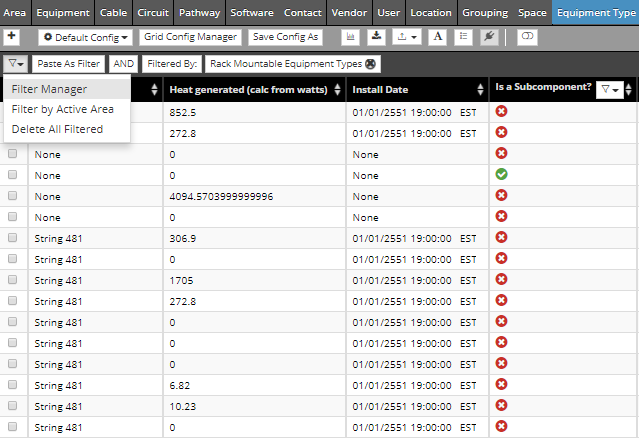Open the Space tab
639x438 pixels.
tap(532, 13)
